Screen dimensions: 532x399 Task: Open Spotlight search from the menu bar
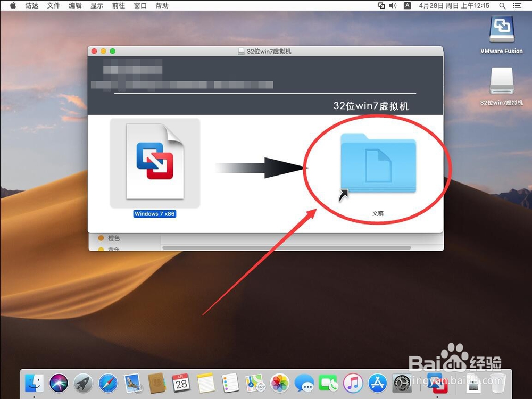(x=502, y=6)
